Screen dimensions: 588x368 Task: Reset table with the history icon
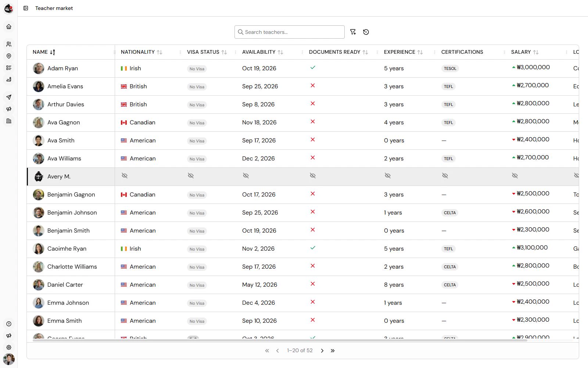tap(366, 32)
